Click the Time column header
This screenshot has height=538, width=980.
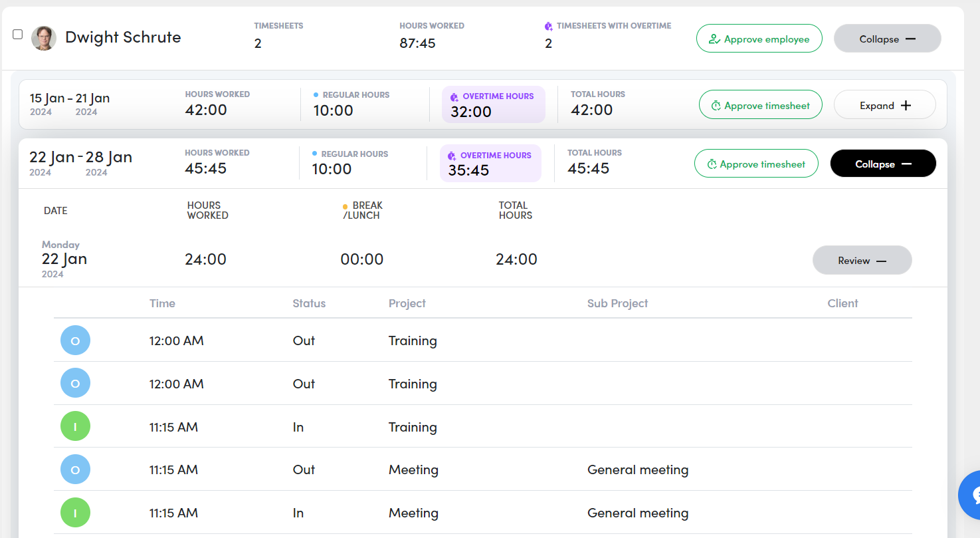pyautogui.click(x=162, y=303)
